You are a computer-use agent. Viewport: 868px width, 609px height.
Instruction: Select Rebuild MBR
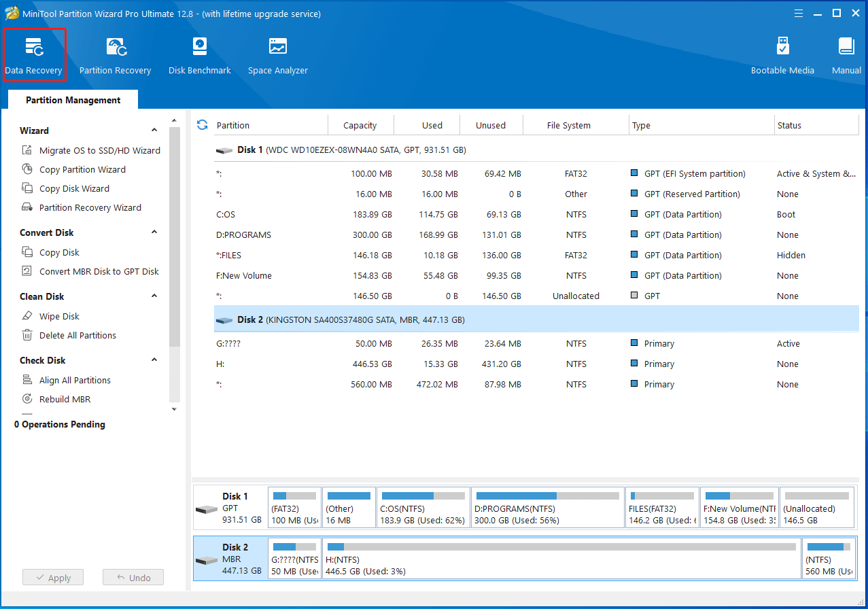pos(56,399)
